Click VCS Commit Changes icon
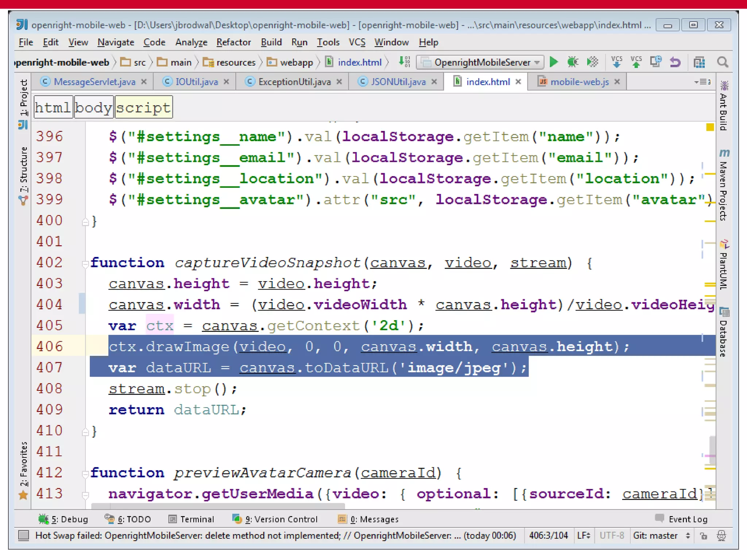This screenshot has width=747, height=560. tap(636, 62)
